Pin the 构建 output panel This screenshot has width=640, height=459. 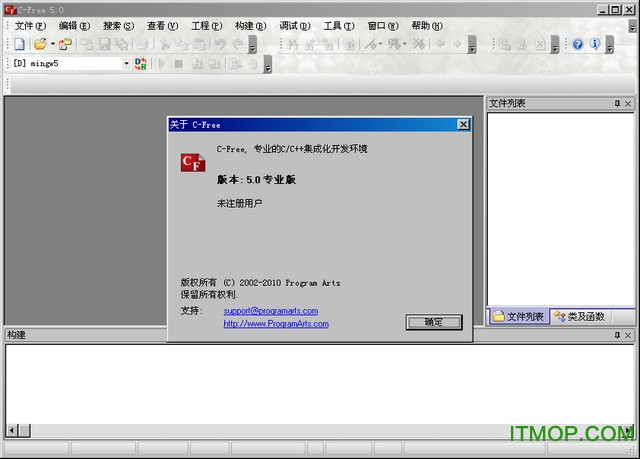pyautogui.click(x=617, y=335)
